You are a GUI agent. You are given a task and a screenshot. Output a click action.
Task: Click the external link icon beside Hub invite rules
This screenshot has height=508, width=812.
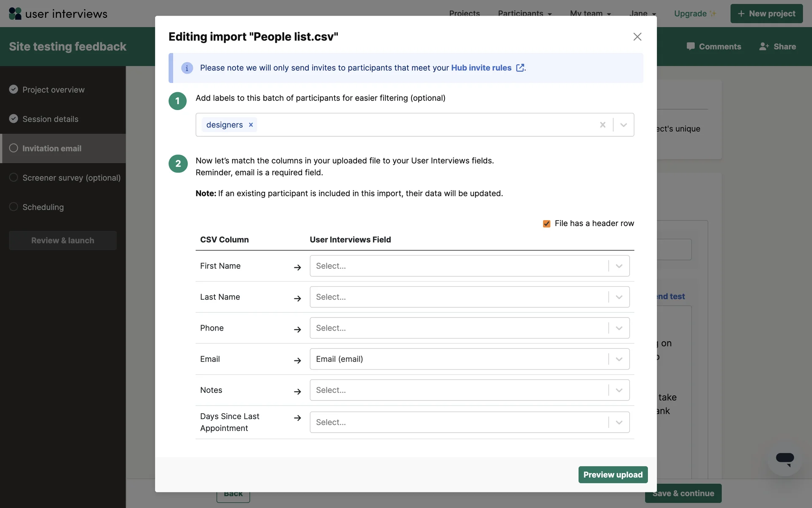pyautogui.click(x=520, y=68)
